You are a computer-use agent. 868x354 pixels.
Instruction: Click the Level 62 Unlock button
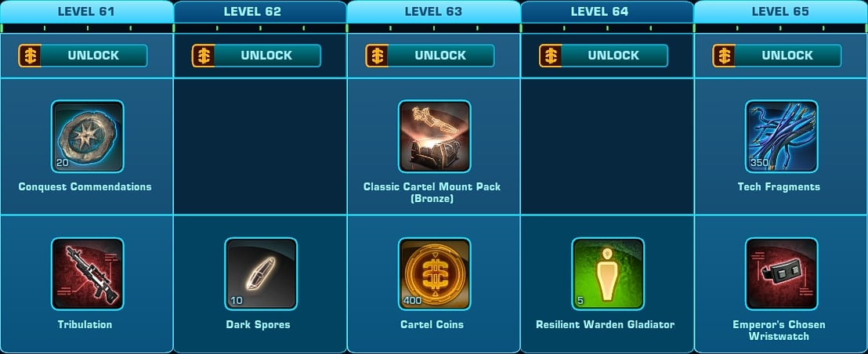256,56
